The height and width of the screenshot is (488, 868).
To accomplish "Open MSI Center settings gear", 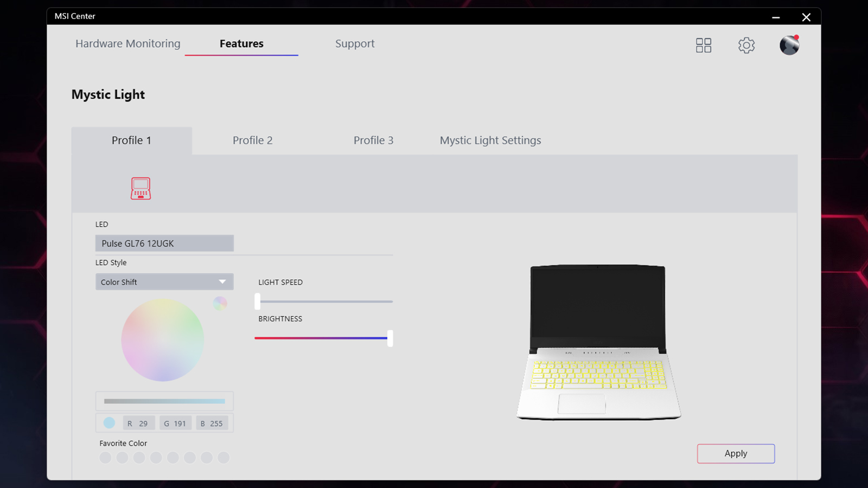I will 746,45.
